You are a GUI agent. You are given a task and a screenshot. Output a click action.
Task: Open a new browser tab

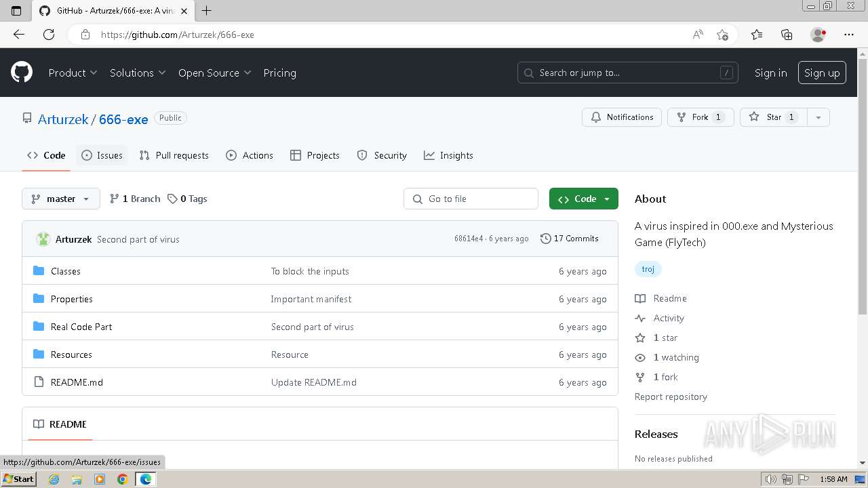coord(207,11)
